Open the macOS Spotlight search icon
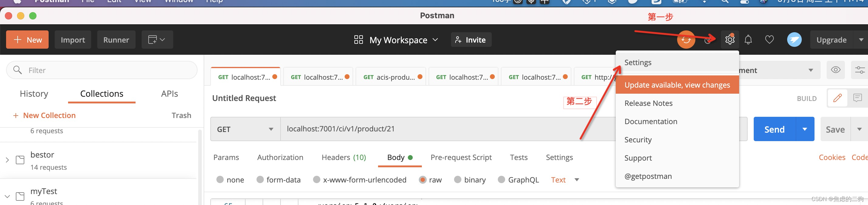Viewport: 868px width, 205px height. click(725, 1)
